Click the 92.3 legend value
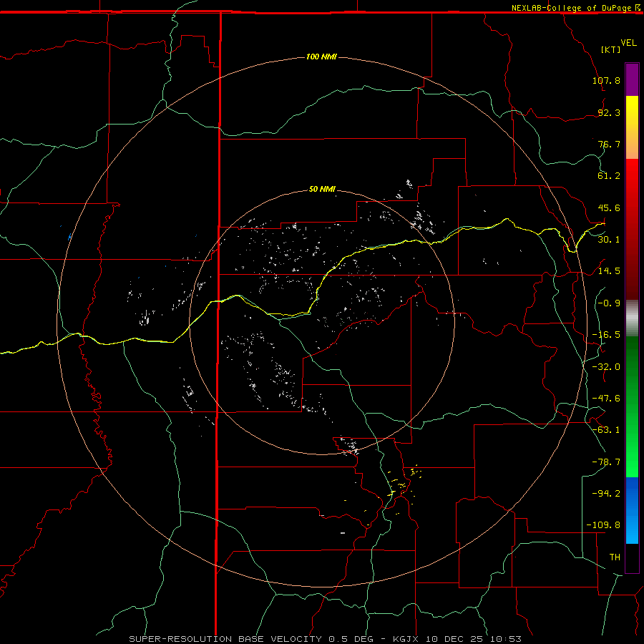644x644 pixels. [x=609, y=112]
